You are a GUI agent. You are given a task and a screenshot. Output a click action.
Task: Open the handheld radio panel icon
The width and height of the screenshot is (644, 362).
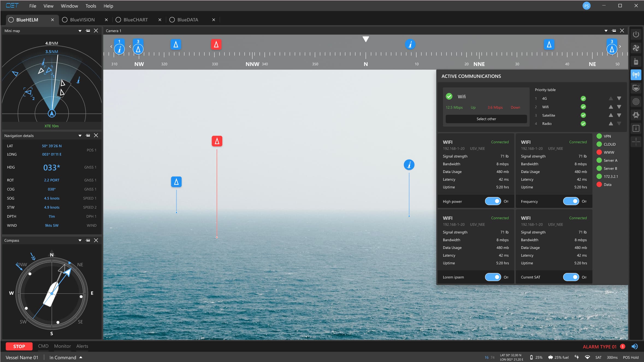click(x=636, y=61)
